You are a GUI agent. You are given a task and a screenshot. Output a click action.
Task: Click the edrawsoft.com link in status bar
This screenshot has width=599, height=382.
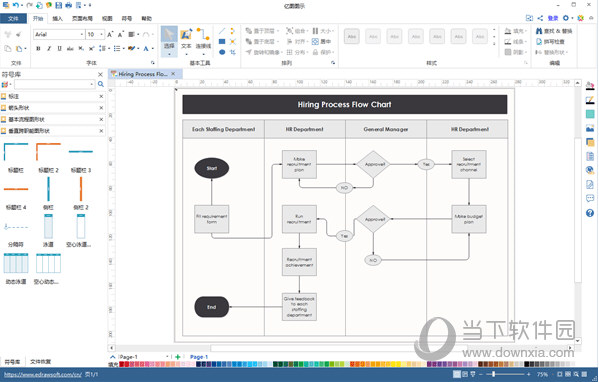43,374
